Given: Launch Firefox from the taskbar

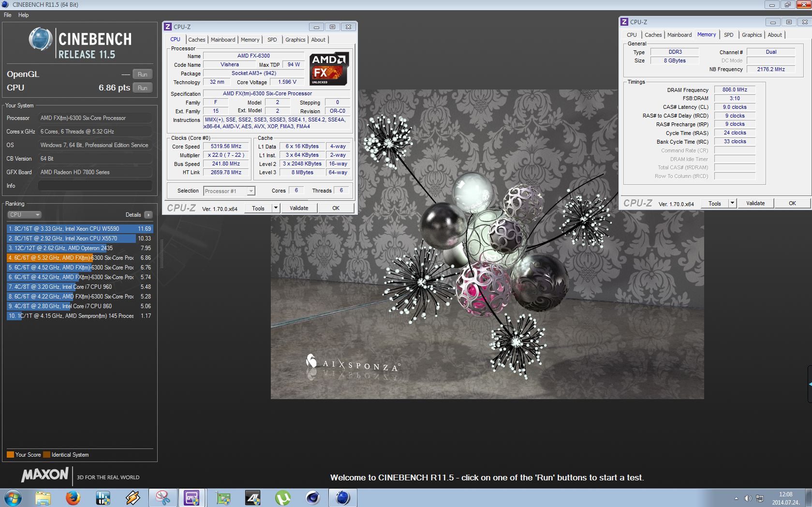Looking at the screenshot, I should [x=73, y=498].
